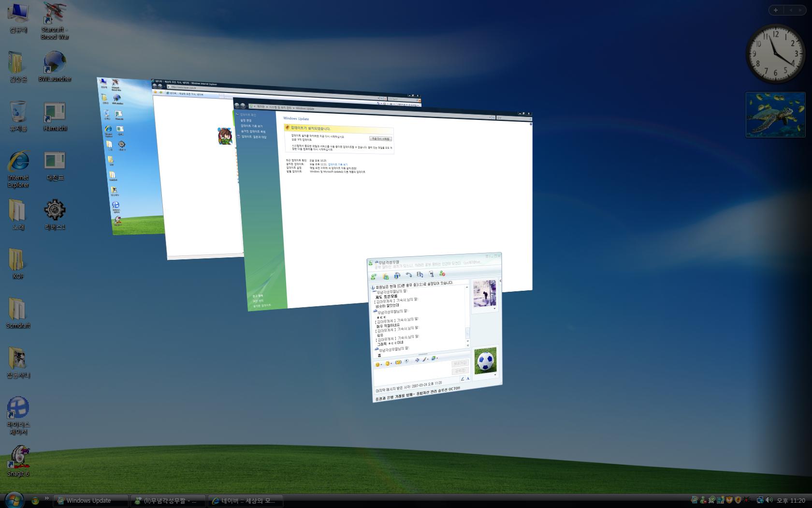Viewport: 812px width, 508px height.
Task: Click 업데이트 확인 in Windows Update sidebar
Action: (248, 115)
